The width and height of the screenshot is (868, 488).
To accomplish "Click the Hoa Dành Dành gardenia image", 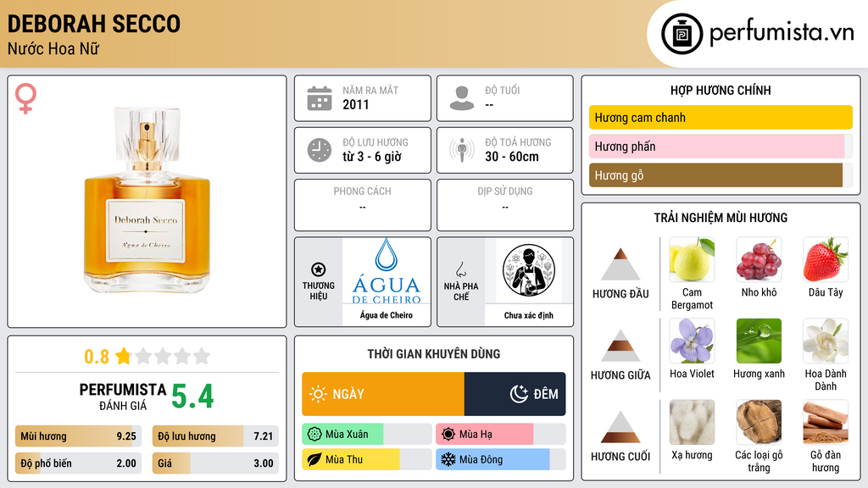I will [x=826, y=341].
